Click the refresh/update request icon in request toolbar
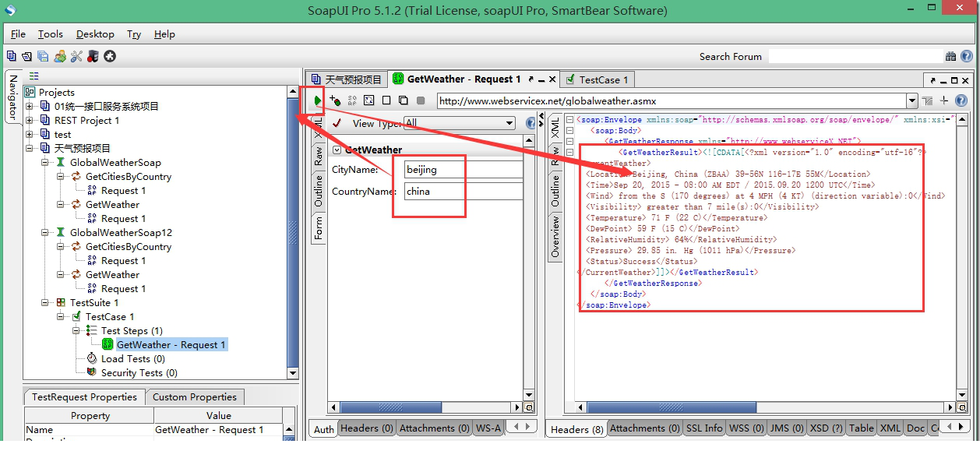This screenshot has height=458, width=980. pyautogui.click(x=369, y=100)
